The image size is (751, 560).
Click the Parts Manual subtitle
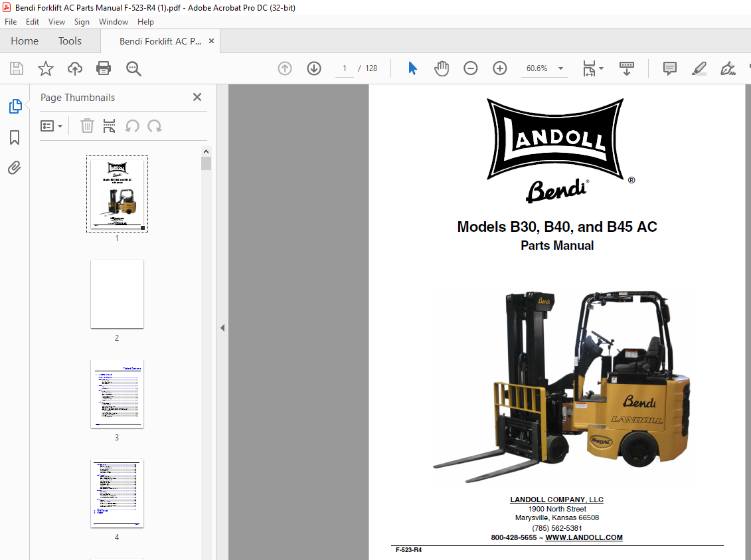click(557, 245)
